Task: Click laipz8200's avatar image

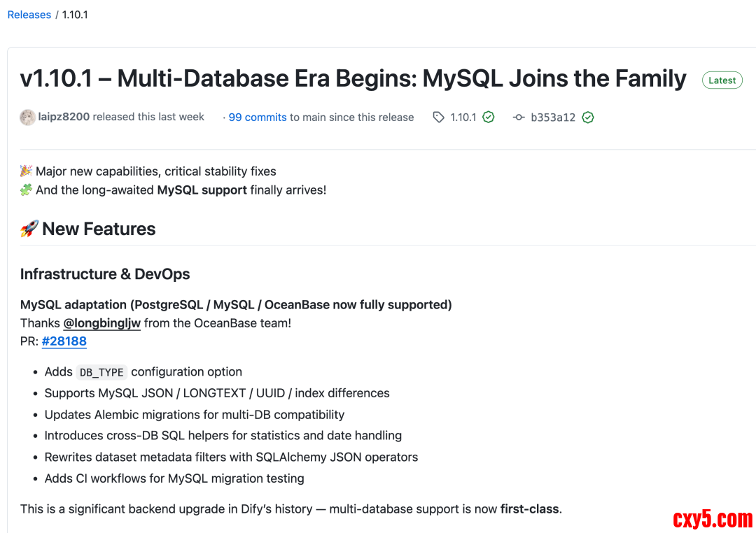Action: coord(28,118)
